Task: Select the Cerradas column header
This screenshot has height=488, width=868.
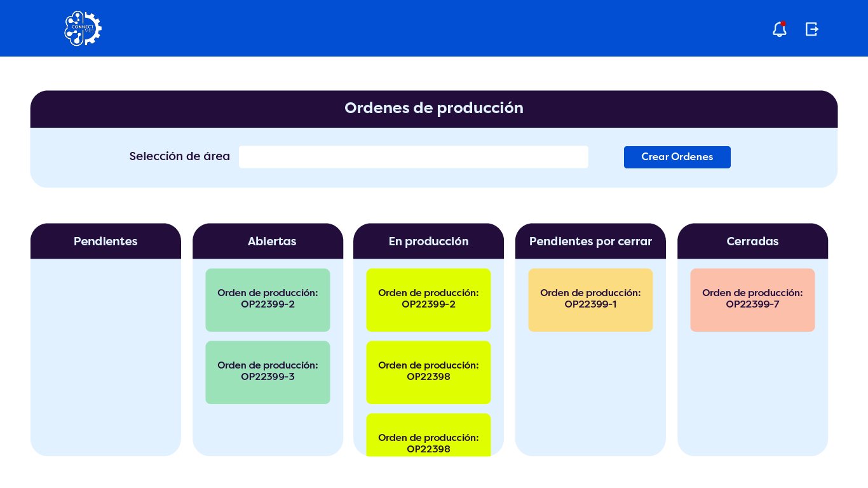Action: point(752,241)
